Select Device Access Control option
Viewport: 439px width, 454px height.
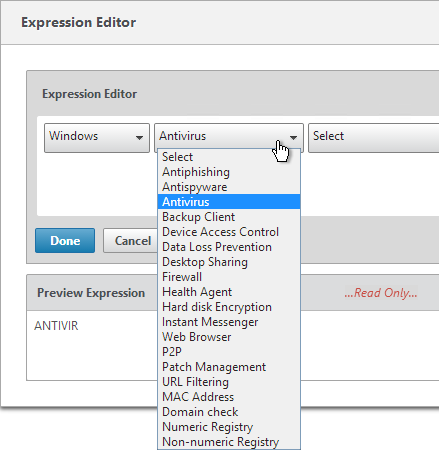(x=229, y=232)
